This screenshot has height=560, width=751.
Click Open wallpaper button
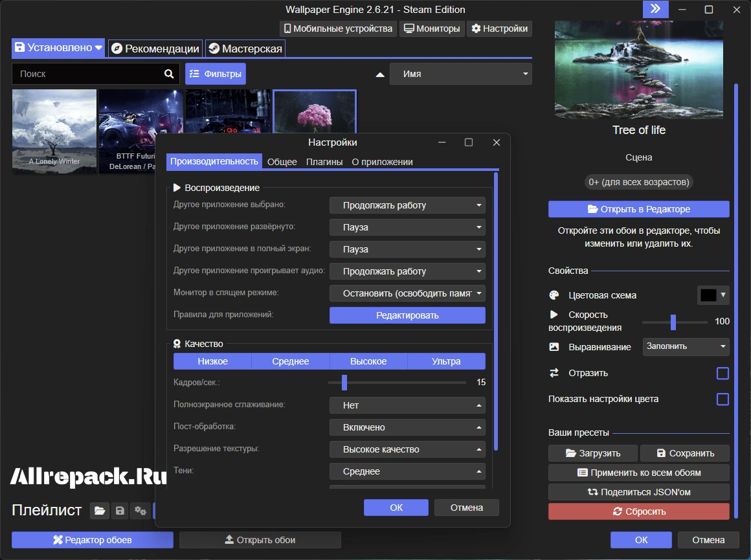[260, 540]
